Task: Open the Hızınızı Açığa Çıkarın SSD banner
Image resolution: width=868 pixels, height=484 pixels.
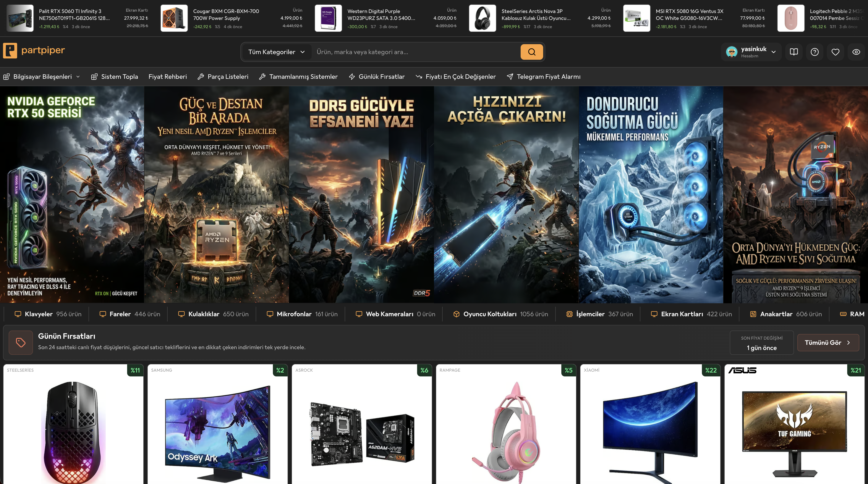Action: 506,194
